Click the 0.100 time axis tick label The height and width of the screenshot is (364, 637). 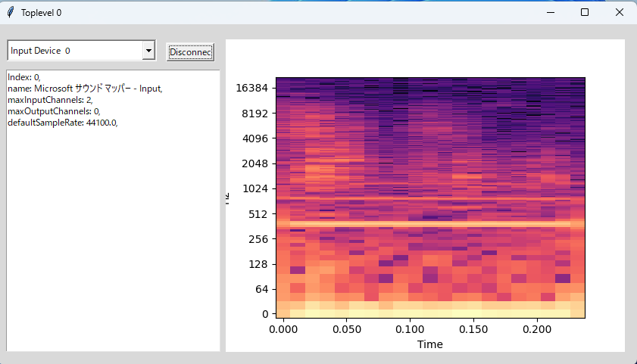coord(410,331)
